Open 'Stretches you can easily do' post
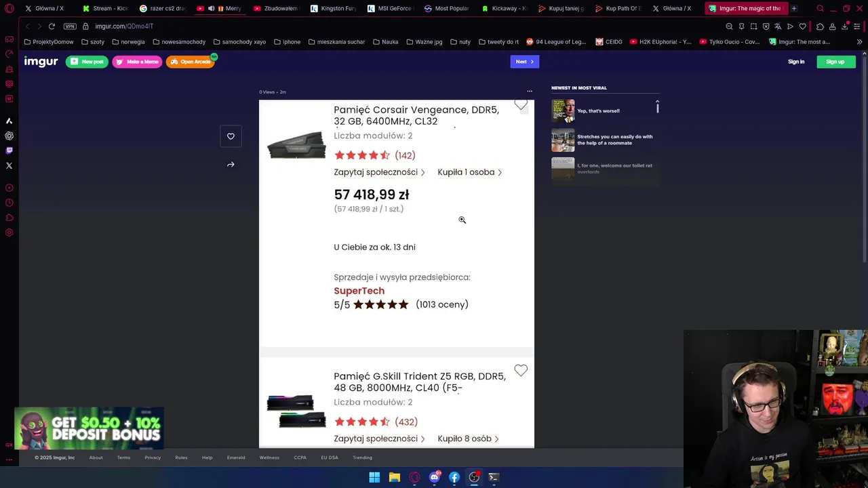Viewport: 868px width, 488px height. point(602,140)
